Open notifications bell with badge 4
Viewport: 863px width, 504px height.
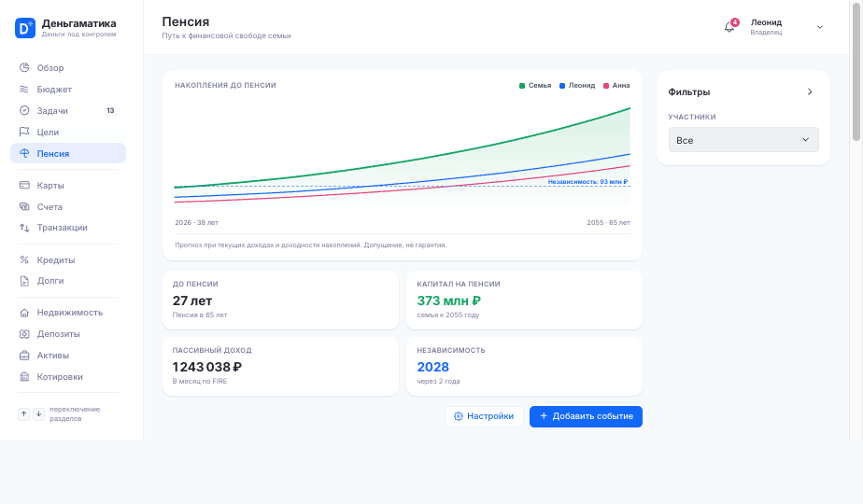coord(729,27)
